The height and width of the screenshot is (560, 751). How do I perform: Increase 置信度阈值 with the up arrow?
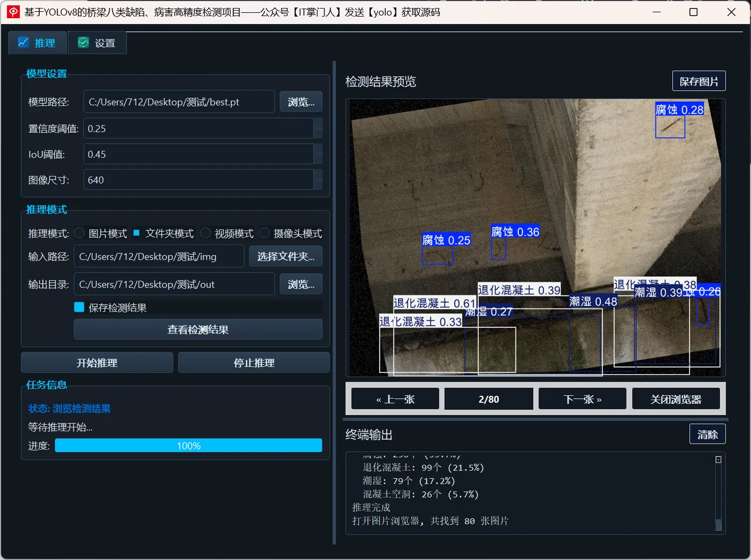point(318,123)
